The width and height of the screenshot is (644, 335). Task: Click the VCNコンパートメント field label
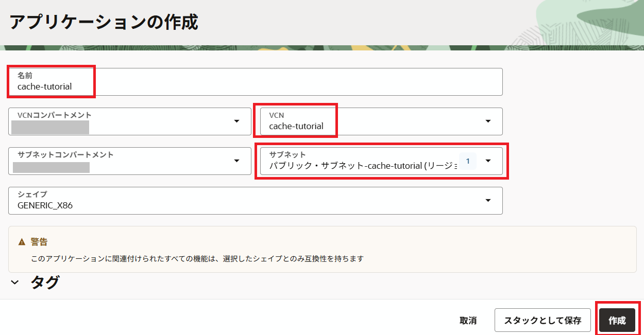point(54,115)
